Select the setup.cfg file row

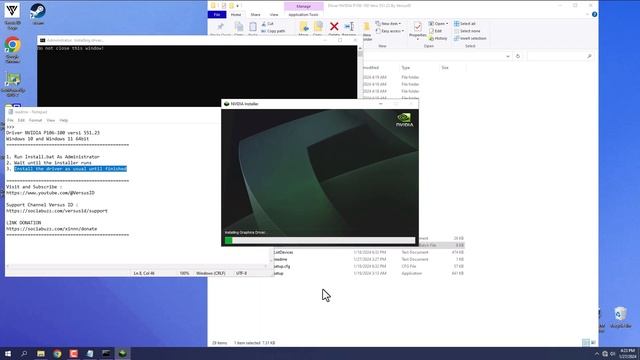(x=369, y=267)
